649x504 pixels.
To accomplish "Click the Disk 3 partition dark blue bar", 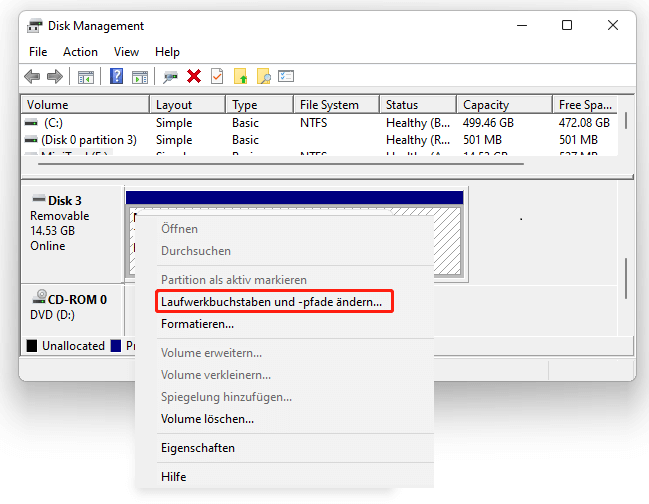I will click(x=294, y=197).
